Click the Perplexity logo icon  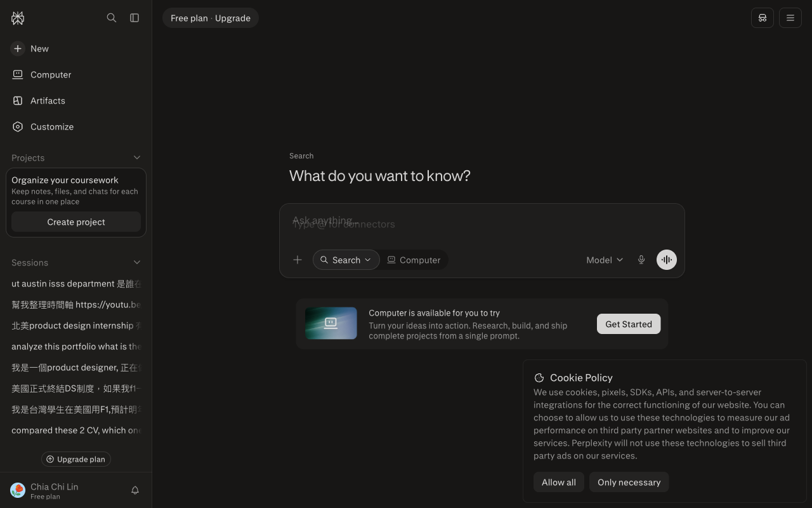click(x=18, y=18)
